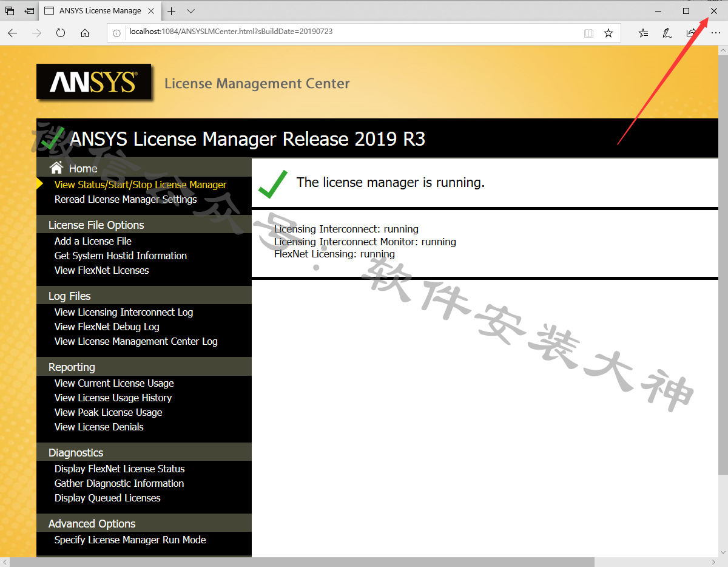Open Gather Diagnostic Information
The image size is (728, 567).
tap(119, 483)
